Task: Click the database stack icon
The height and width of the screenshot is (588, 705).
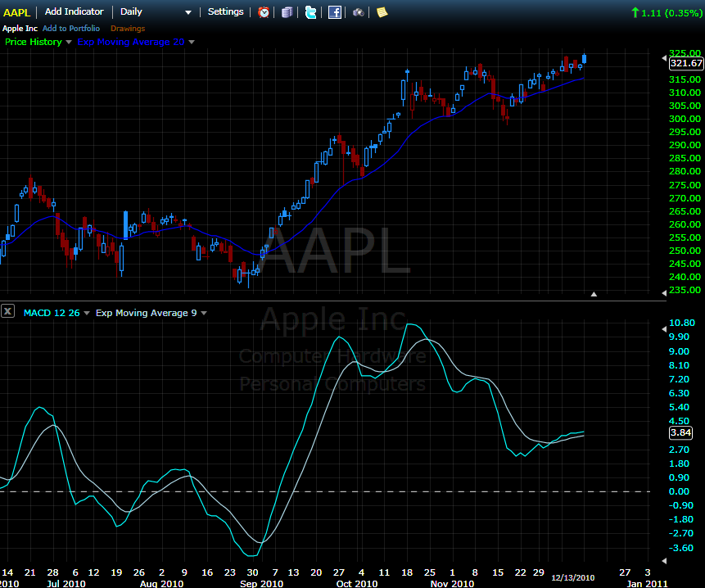Action: coord(287,12)
